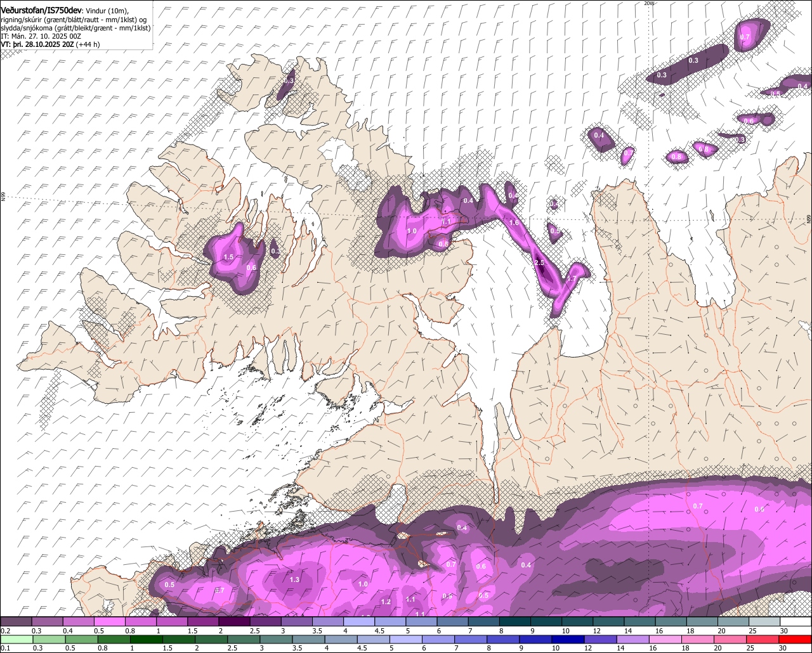This screenshot has height=653, width=812.
Task: Click the 20W longitude label at map top
Action: pyautogui.click(x=648, y=3)
